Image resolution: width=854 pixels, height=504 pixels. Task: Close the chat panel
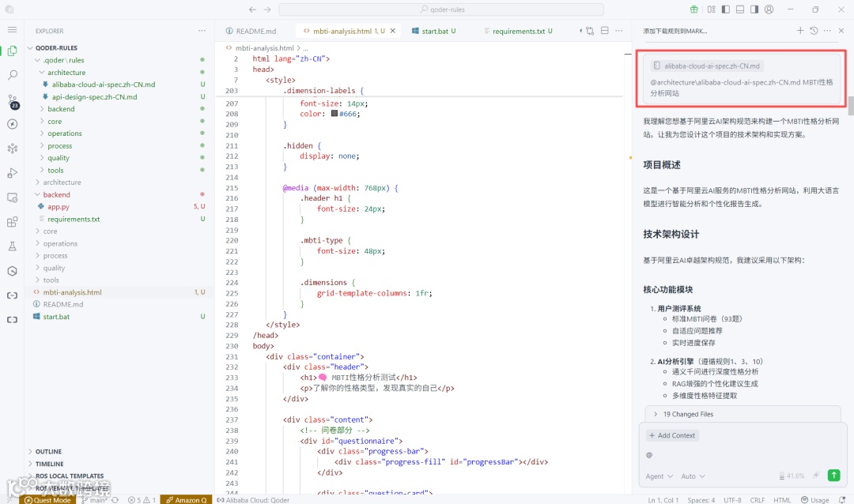pyautogui.click(x=841, y=31)
